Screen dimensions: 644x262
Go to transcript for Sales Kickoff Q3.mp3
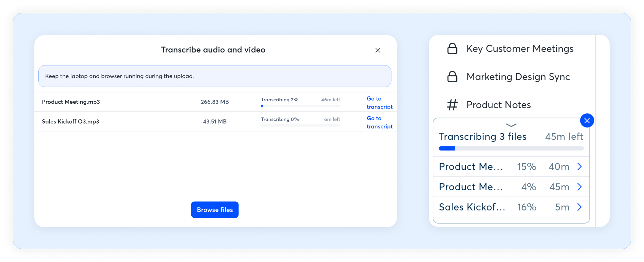pos(380,122)
